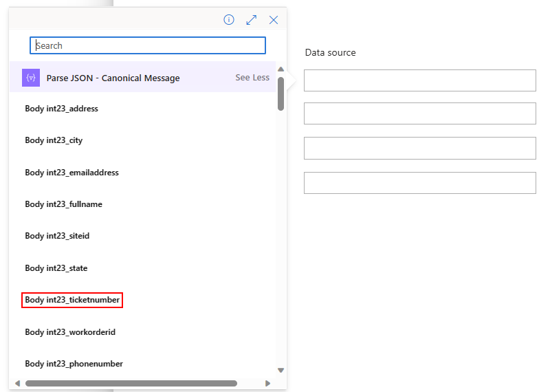Click the info icon in the panel header
The width and height of the screenshot is (550, 392).
(x=229, y=20)
